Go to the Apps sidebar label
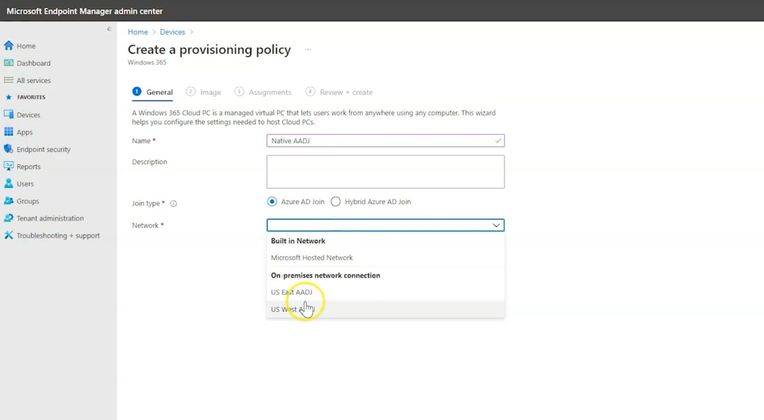This screenshot has height=420, width=764. coord(24,132)
